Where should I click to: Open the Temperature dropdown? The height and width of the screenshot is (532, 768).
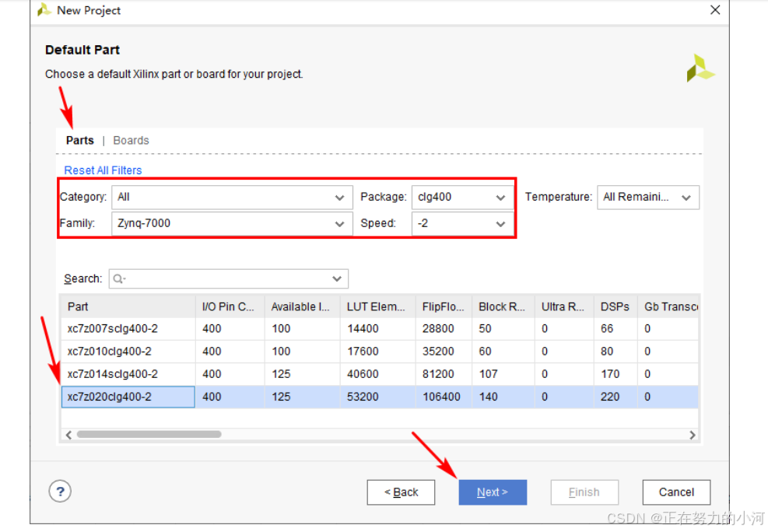click(x=647, y=198)
